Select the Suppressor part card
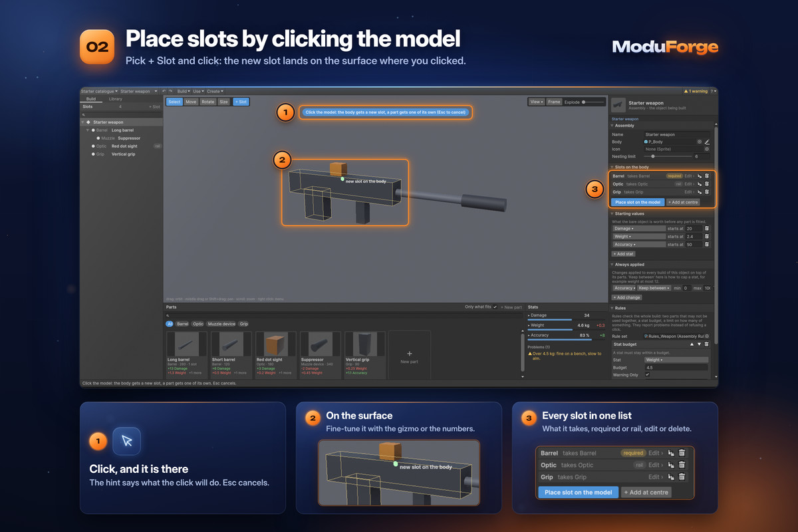 pos(321,354)
